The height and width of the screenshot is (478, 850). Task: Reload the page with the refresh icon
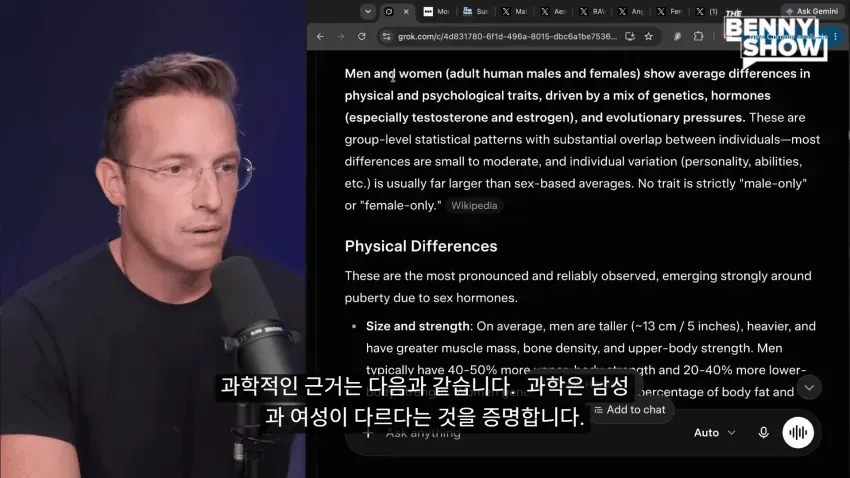pyautogui.click(x=362, y=36)
